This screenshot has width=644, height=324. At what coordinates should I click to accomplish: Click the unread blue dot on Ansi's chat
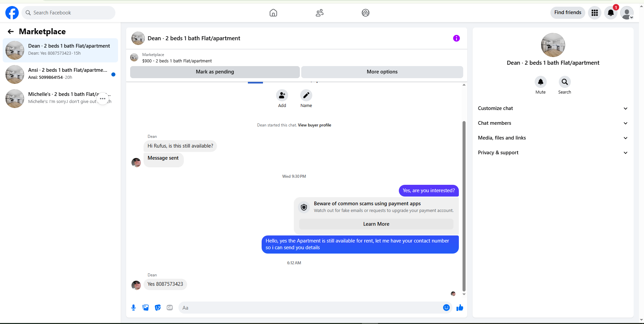point(113,74)
